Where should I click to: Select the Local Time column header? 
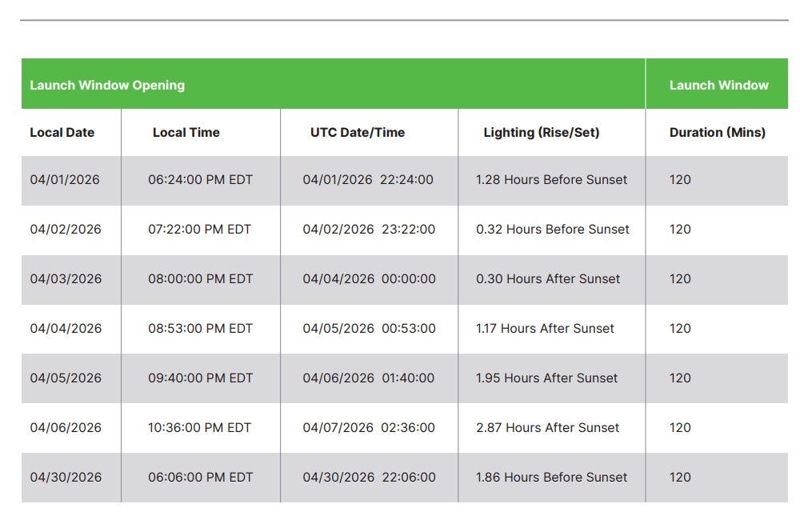click(186, 133)
